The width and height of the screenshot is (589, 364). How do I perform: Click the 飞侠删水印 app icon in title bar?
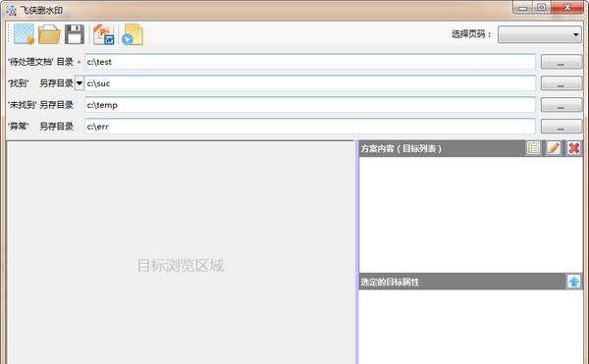[11, 11]
